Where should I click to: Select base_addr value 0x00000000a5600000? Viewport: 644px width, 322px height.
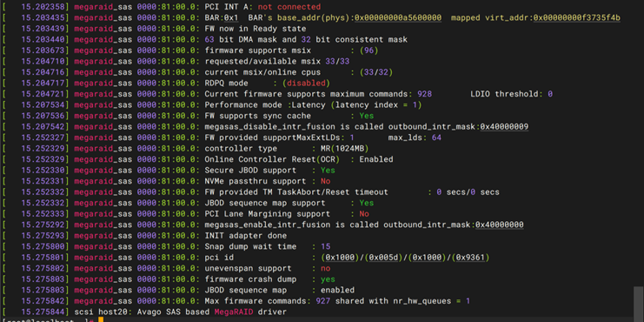point(398,18)
